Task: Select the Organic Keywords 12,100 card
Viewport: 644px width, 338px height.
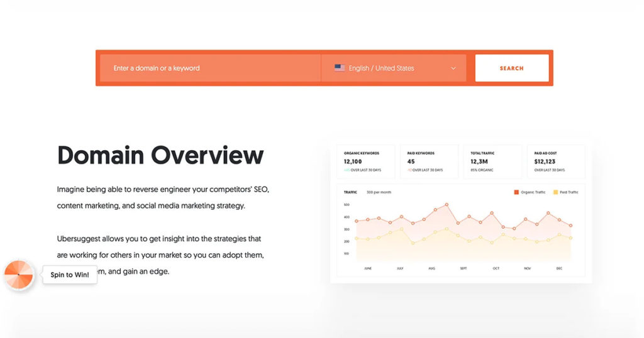Action: coord(365,161)
